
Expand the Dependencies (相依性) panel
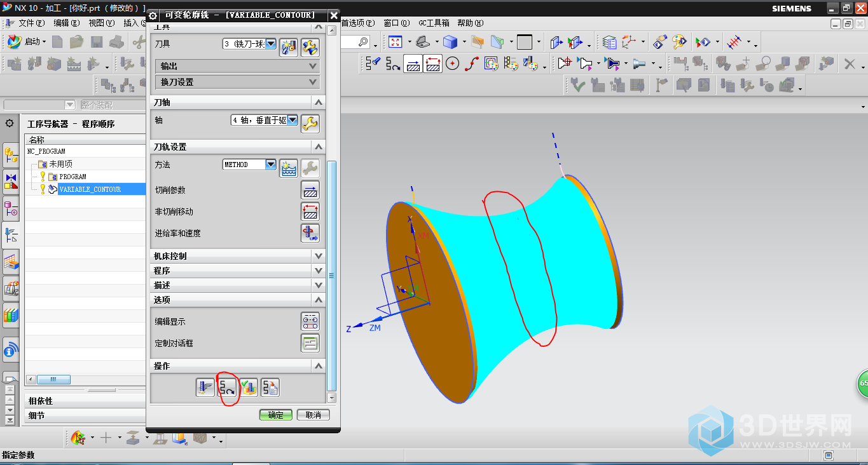click(x=85, y=401)
